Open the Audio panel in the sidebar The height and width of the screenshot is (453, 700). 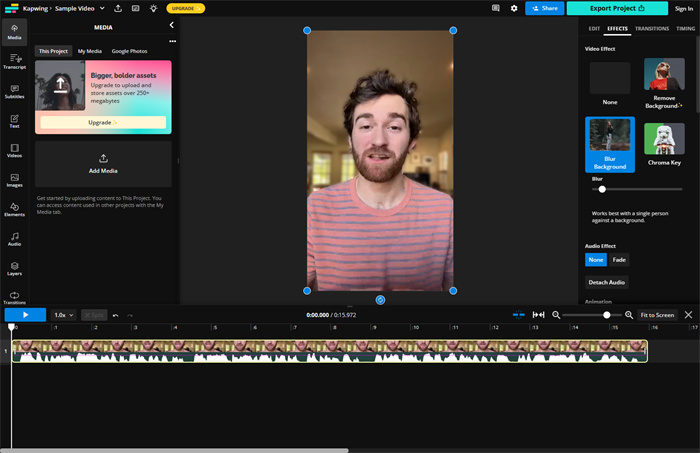(15, 239)
